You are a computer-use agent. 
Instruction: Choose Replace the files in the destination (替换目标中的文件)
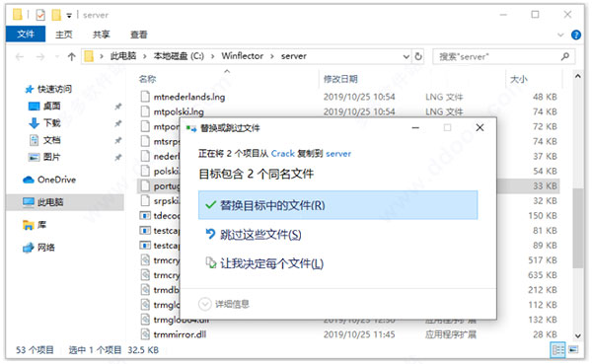click(337, 205)
